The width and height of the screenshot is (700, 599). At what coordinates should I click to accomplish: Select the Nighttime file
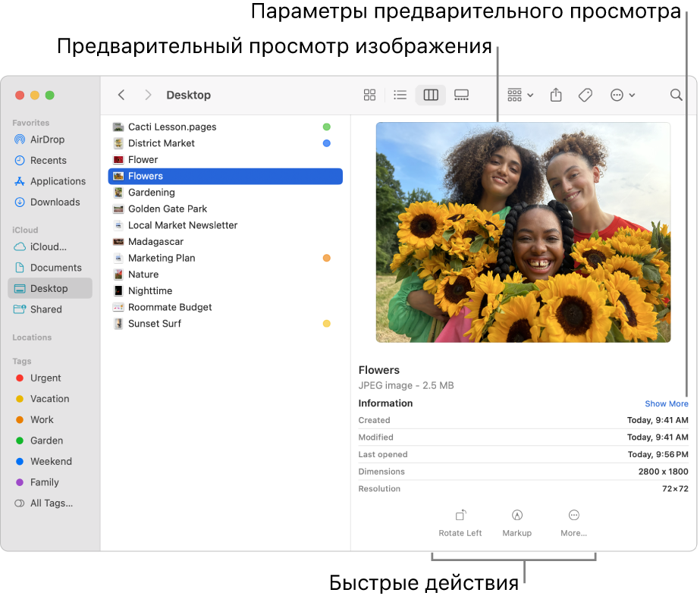225,291
